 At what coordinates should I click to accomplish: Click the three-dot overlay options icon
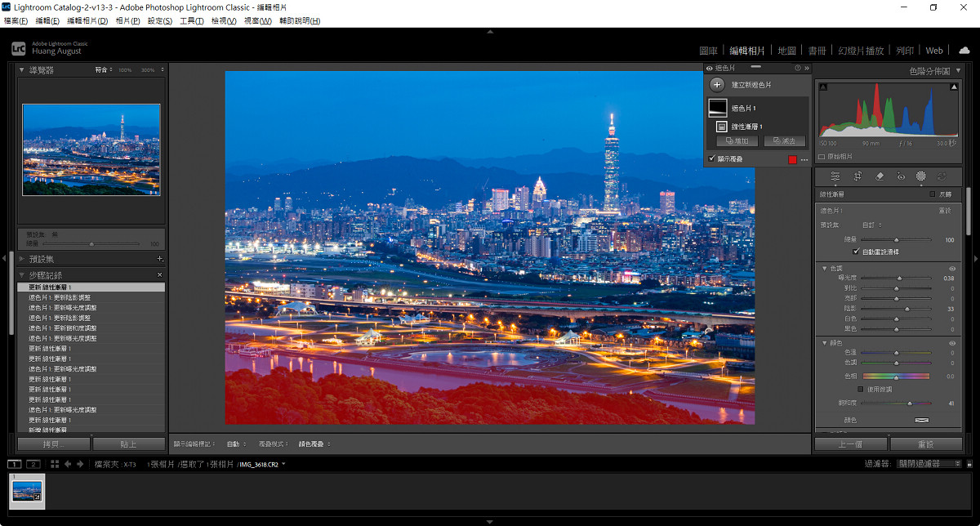(804, 159)
